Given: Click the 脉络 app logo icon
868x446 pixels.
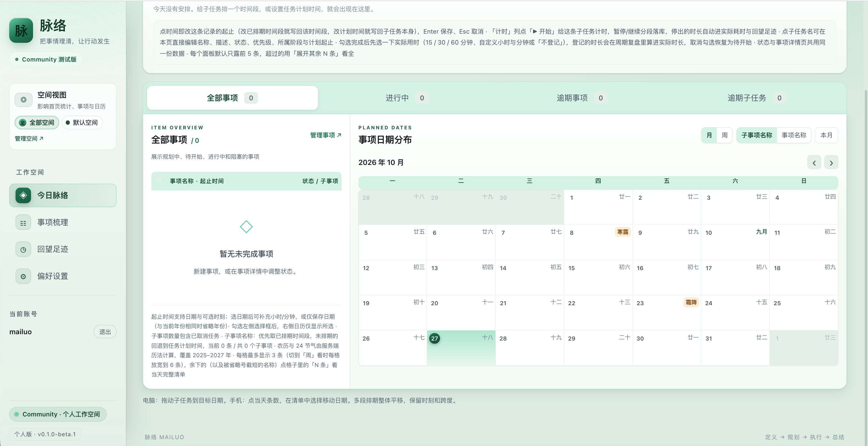Looking at the screenshot, I should pyautogui.click(x=21, y=31).
